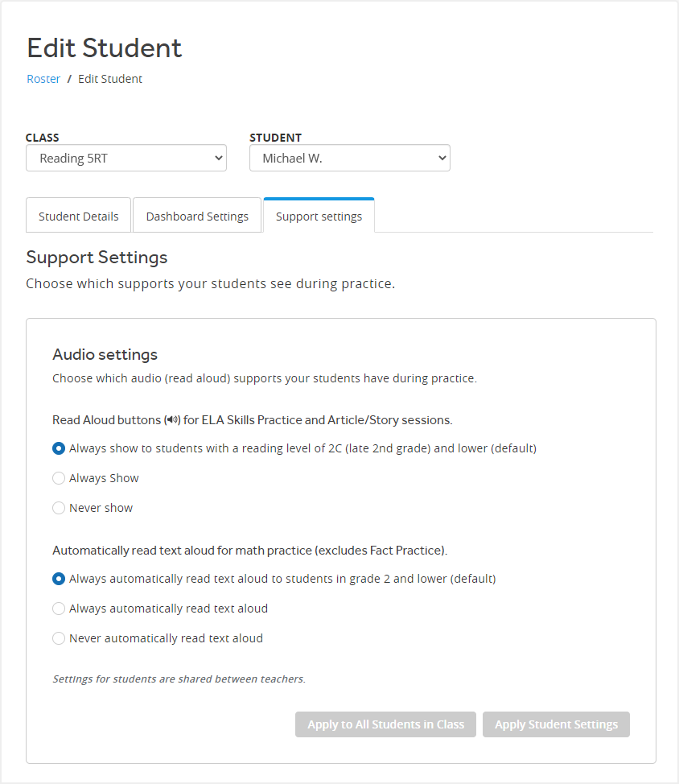Go to the Roster breadcrumb link
This screenshot has width=679, height=784.
[43, 79]
